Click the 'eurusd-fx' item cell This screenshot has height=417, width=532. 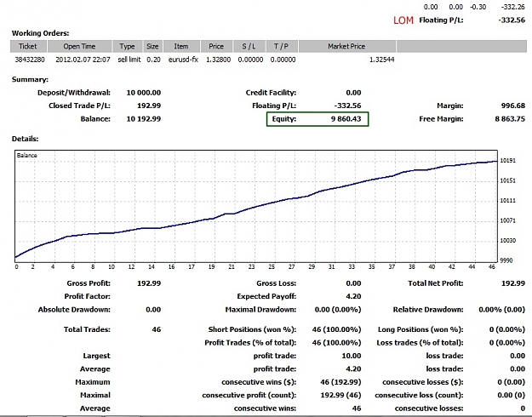pos(183,60)
